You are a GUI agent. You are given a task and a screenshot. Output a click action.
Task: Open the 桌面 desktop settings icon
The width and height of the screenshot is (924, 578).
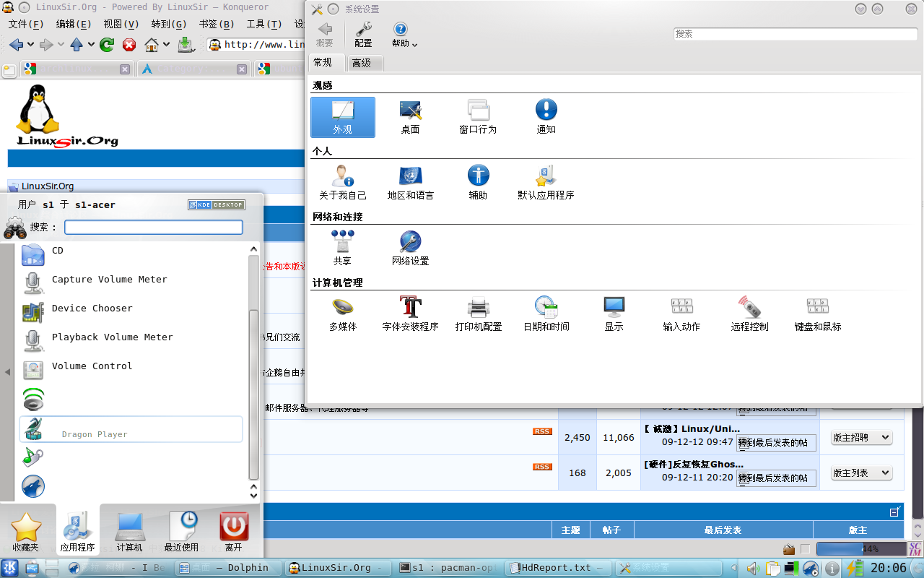(x=410, y=117)
